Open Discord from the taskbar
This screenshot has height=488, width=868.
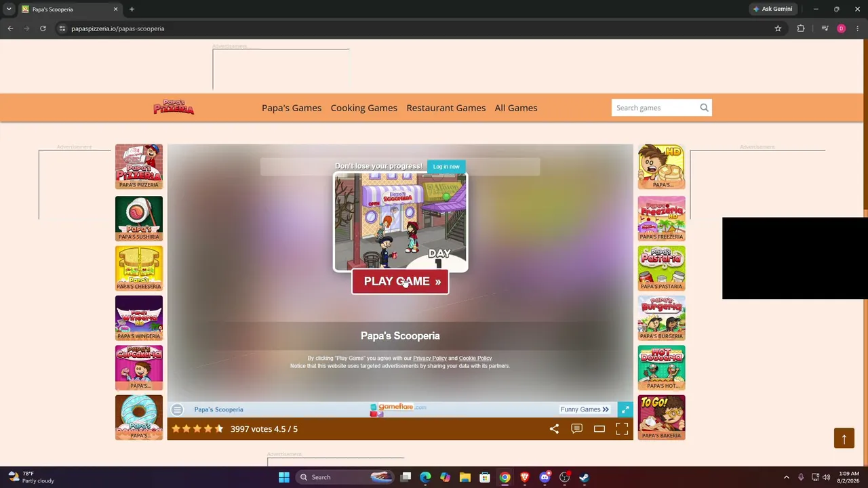pos(545,477)
